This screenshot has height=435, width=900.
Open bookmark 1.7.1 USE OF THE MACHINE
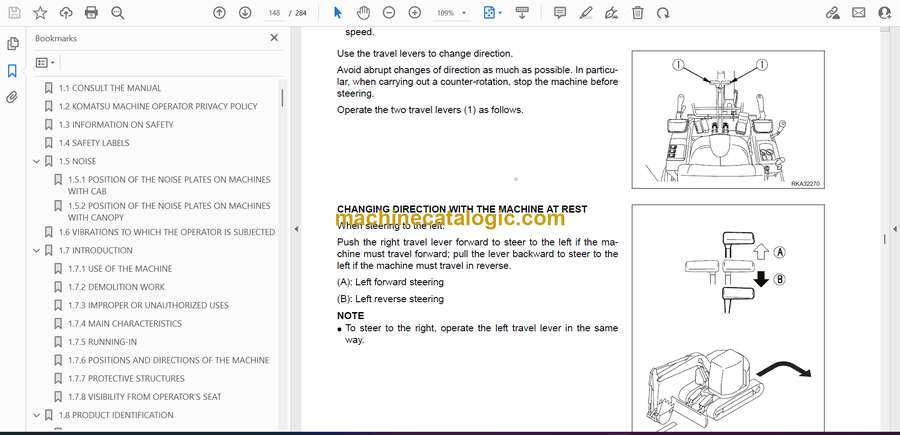pos(119,269)
